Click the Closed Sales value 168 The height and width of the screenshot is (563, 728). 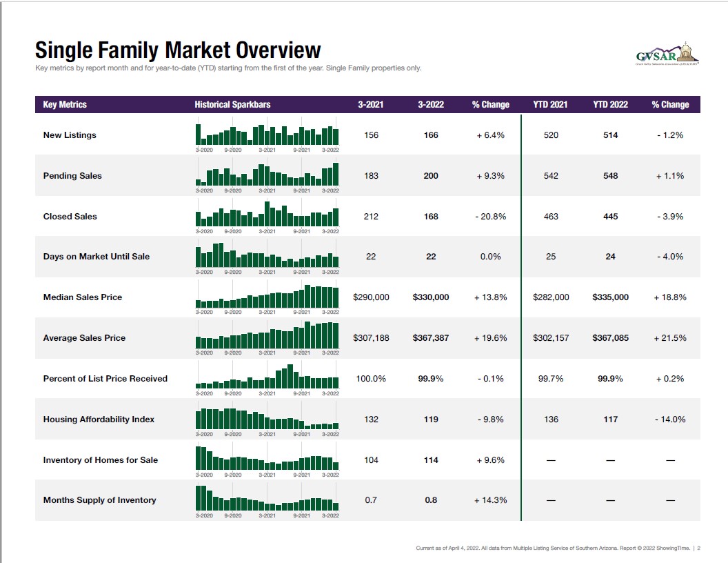point(431,217)
